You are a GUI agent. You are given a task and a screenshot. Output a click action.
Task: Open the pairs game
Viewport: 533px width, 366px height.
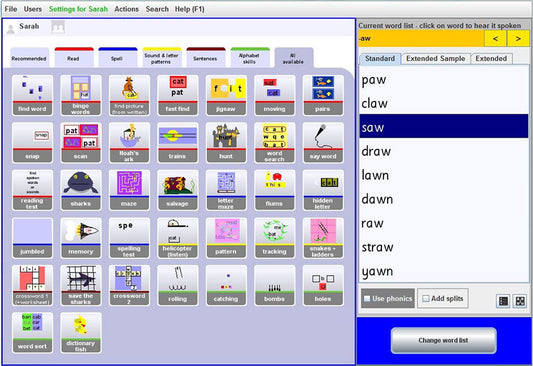(x=323, y=95)
